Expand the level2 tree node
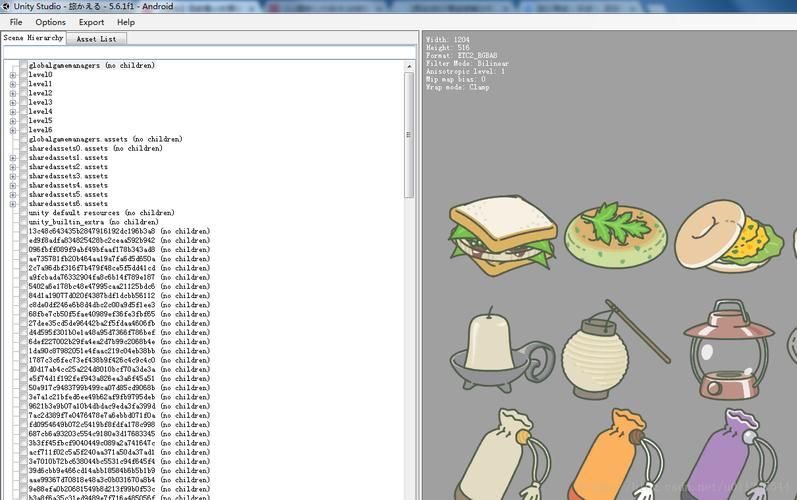 [x=13, y=93]
